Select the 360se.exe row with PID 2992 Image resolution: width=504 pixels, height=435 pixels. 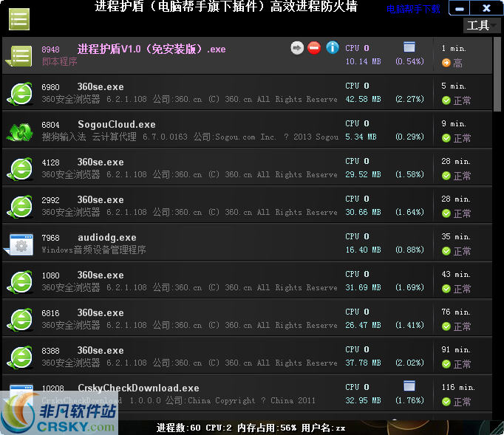coord(247,205)
